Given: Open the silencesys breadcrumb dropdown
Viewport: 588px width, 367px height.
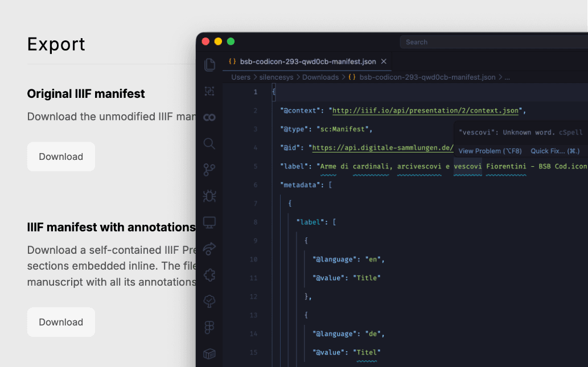Looking at the screenshot, I should point(276,77).
